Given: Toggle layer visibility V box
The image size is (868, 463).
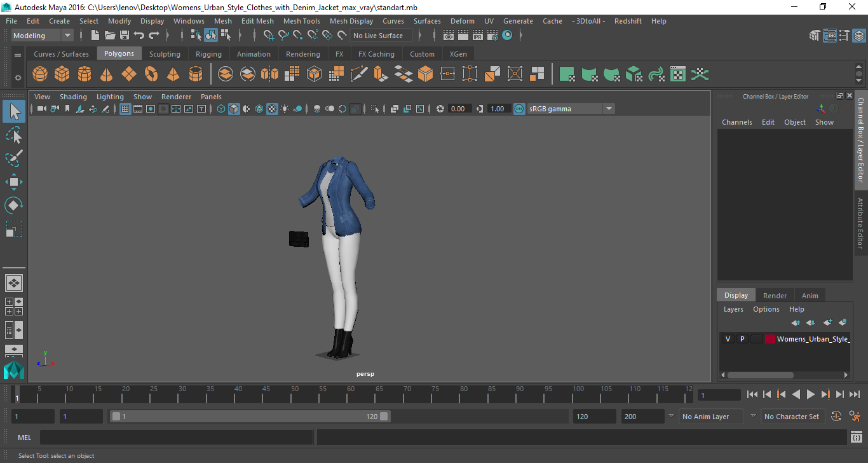Looking at the screenshot, I should click(x=728, y=339).
